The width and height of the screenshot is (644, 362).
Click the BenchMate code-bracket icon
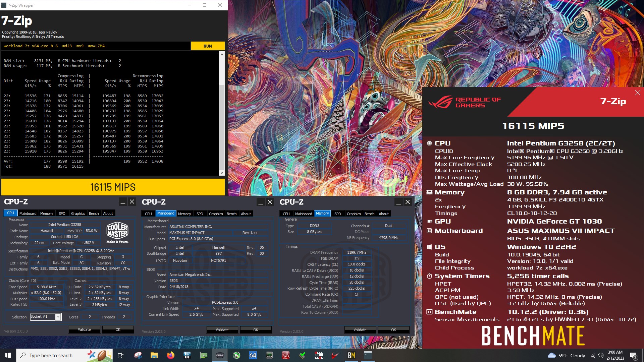(x=429, y=312)
